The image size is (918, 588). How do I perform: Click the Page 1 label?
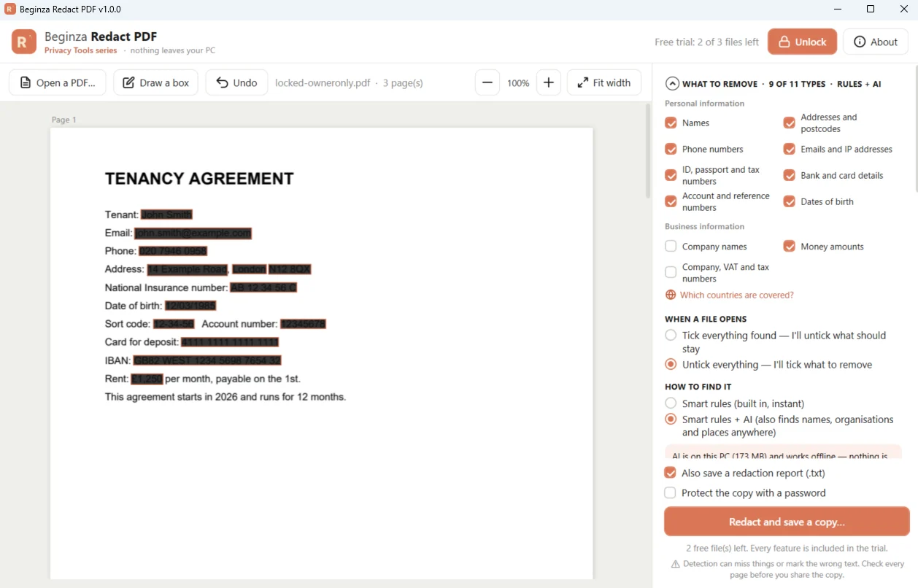coord(63,120)
